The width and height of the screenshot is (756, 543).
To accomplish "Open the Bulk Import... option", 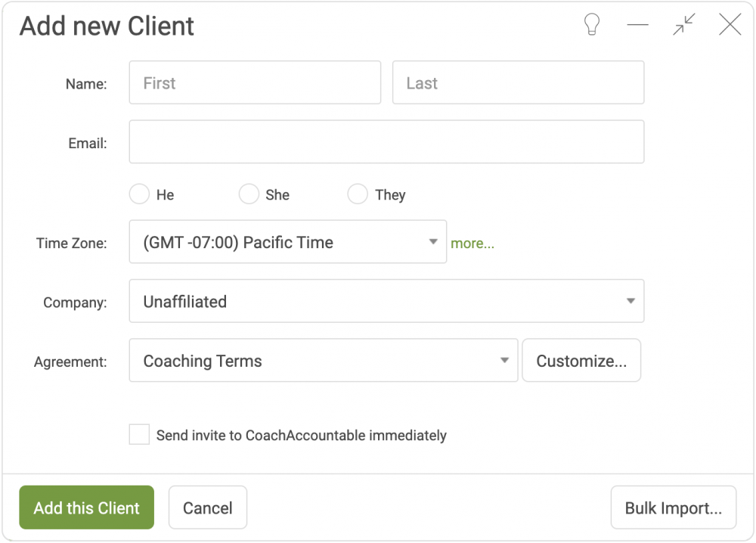I will pos(674,507).
